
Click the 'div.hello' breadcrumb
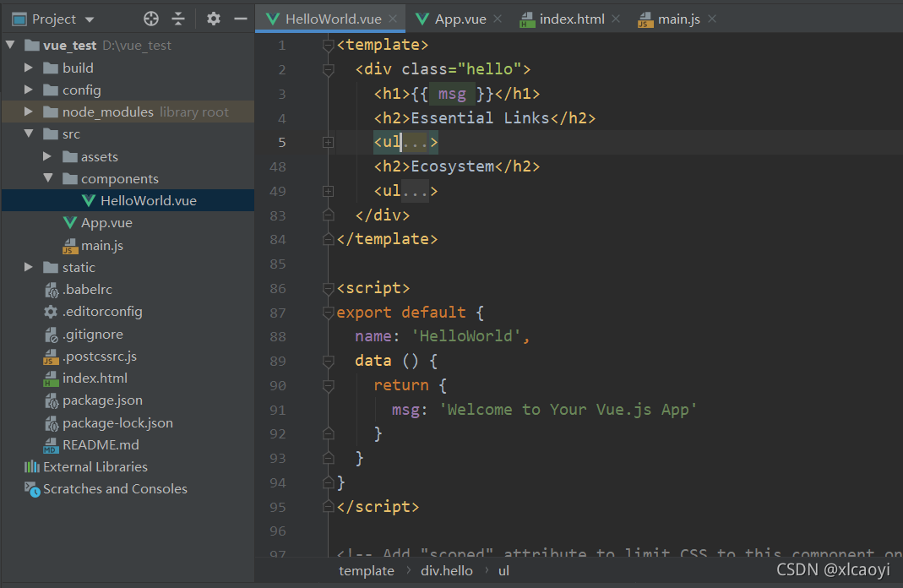pos(446,571)
